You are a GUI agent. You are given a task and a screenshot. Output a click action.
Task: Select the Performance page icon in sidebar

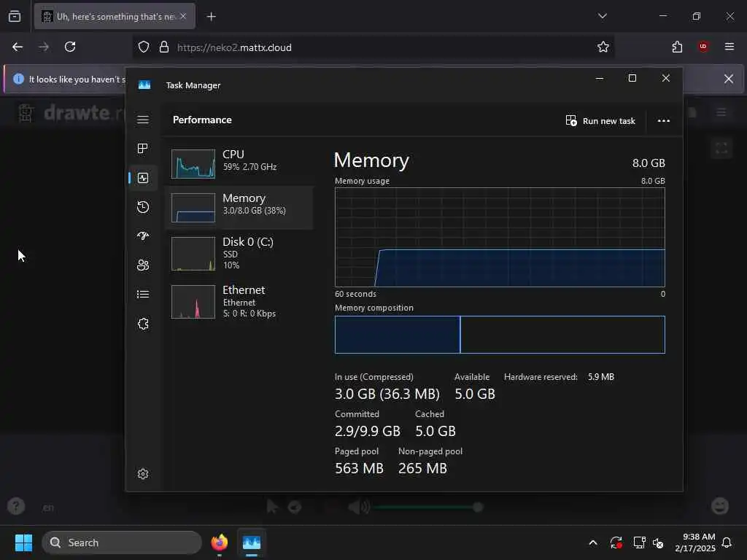click(x=143, y=178)
